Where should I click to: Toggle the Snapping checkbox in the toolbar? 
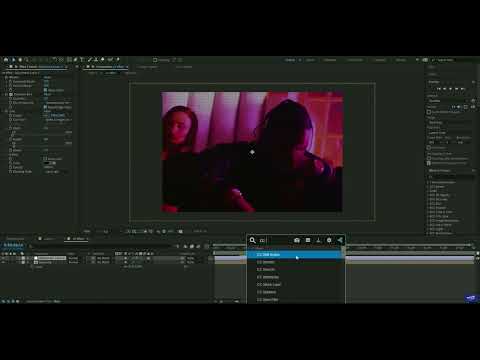tap(155, 60)
